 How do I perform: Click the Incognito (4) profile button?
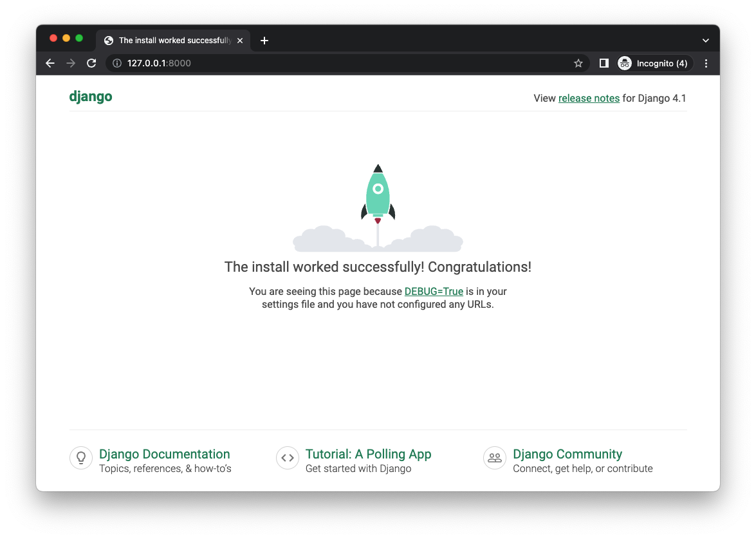click(x=654, y=63)
